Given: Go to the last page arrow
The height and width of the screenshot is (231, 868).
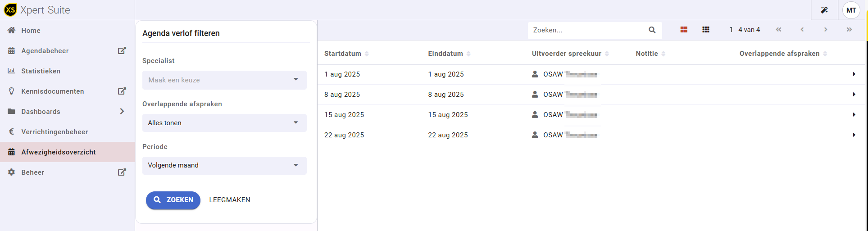Looking at the screenshot, I should click(849, 30).
